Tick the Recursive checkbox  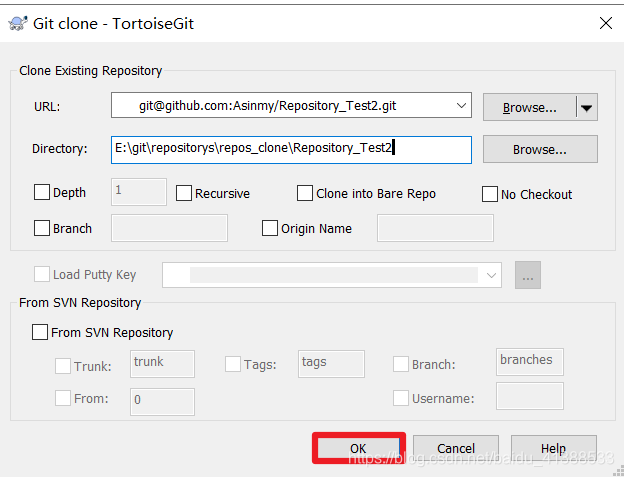[184, 193]
